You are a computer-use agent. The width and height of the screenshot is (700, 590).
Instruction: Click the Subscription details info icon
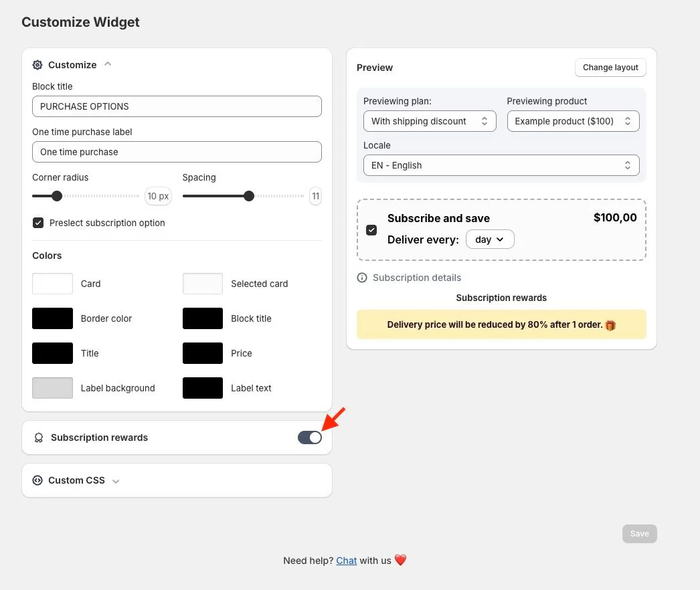362,278
